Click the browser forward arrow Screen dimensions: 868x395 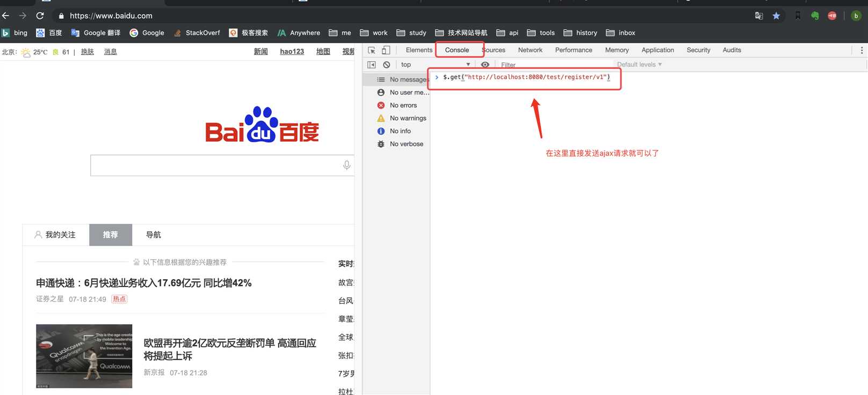[23, 16]
